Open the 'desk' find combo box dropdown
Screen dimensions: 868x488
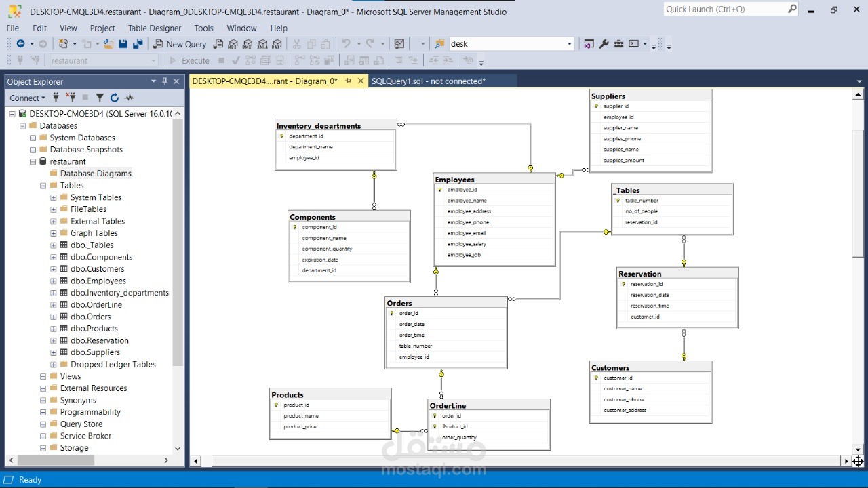pyautogui.click(x=570, y=44)
